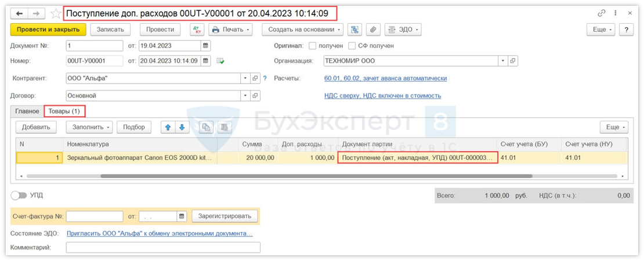Select Зеркальный фотоаппарат Canon cell
The height and width of the screenshot is (261, 644).
tap(140, 158)
